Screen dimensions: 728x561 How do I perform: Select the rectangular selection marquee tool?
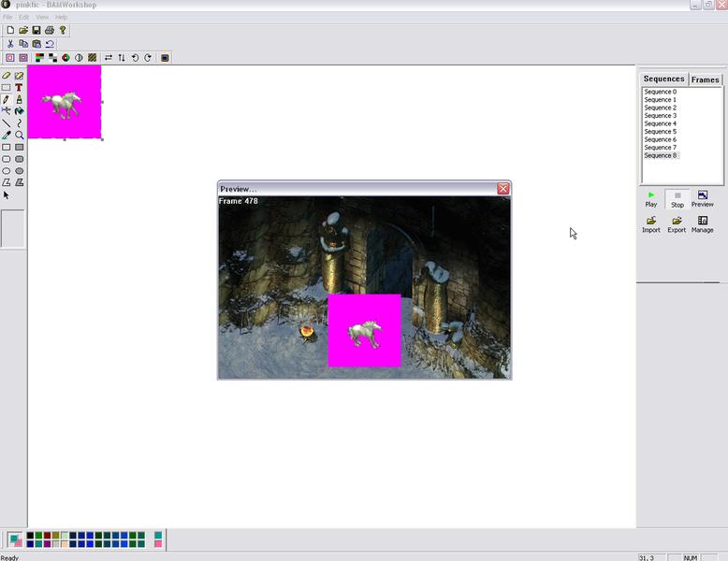(6, 87)
